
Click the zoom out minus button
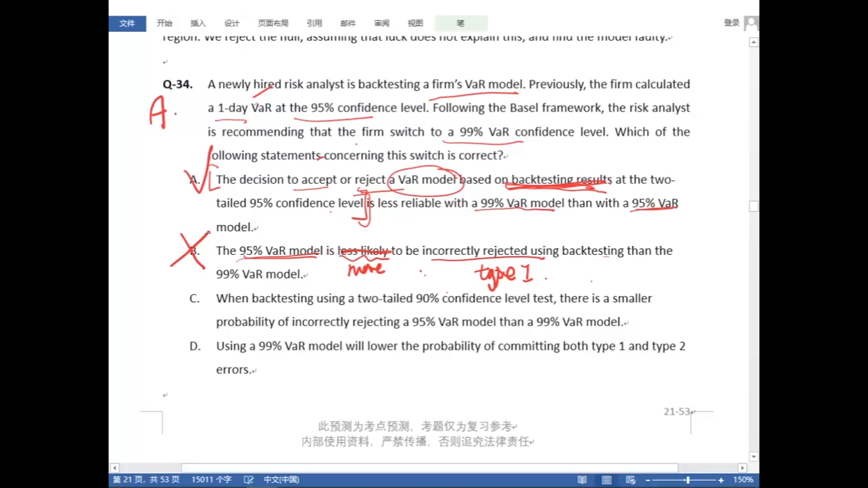pos(648,480)
